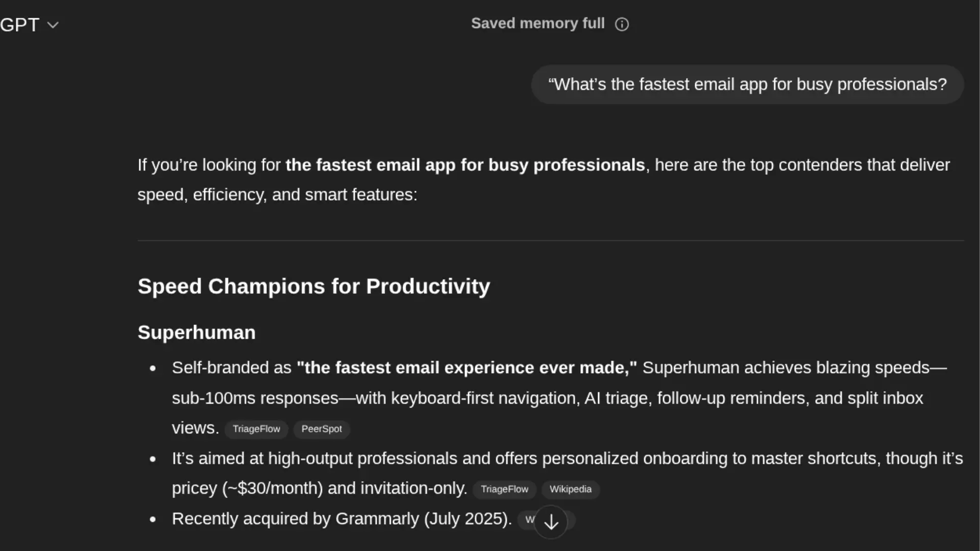
Task: Click the scroll-to-bottom arrow button
Action: point(551,521)
